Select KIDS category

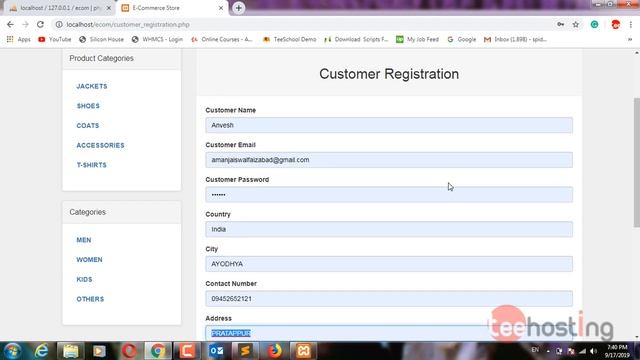pyautogui.click(x=84, y=279)
